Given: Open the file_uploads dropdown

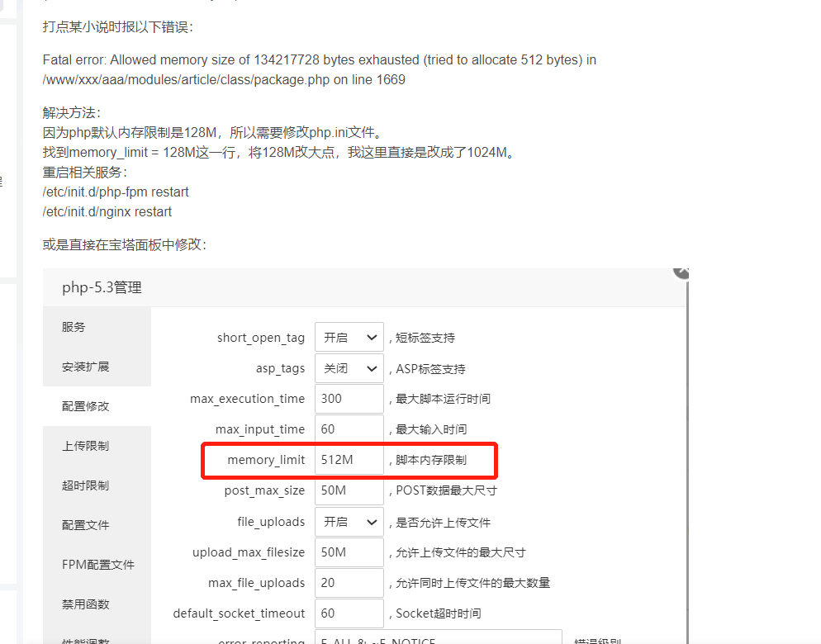Looking at the screenshot, I should click(349, 522).
